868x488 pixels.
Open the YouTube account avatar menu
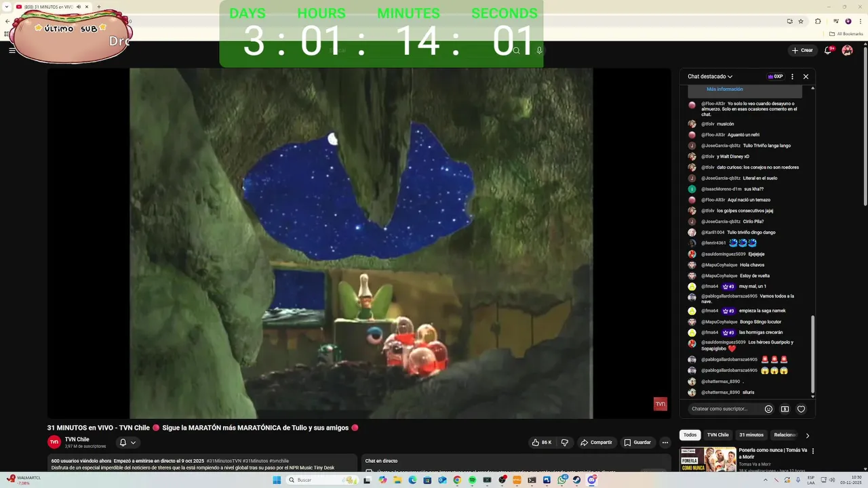(x=847, y=50)
